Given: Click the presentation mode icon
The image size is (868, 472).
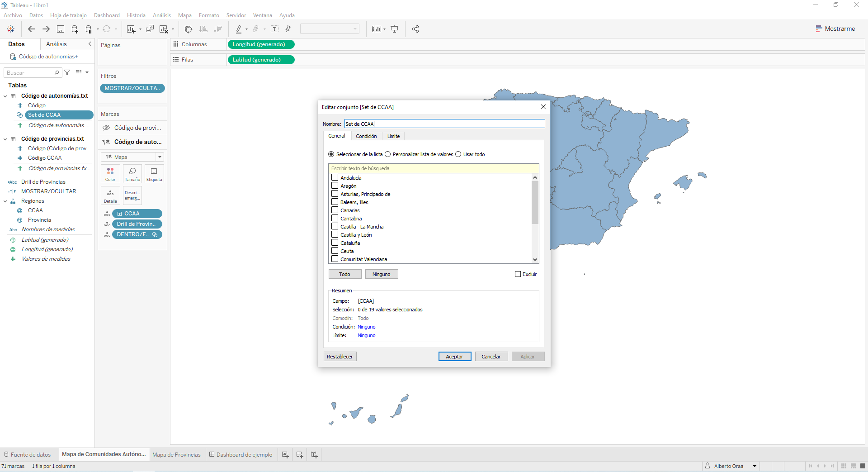Looking at the screenshot, I should (395, 29).
